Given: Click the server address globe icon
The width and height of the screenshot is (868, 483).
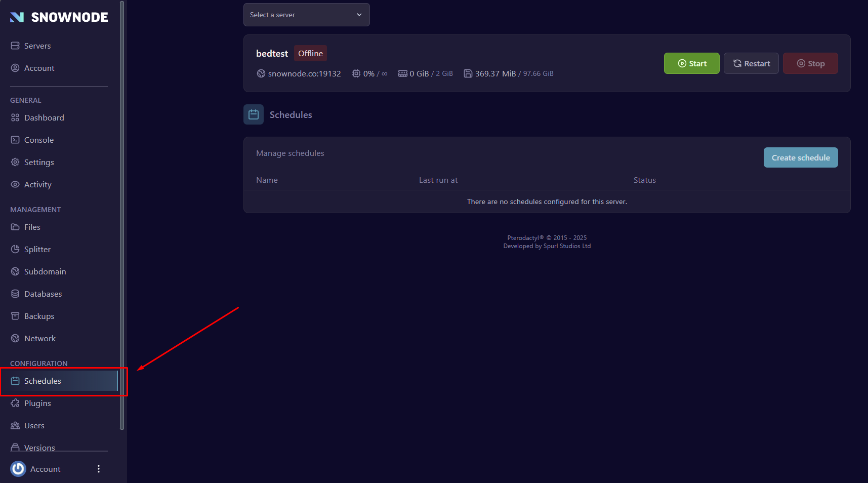Looking at the screenshot, I should pos(261,73).
